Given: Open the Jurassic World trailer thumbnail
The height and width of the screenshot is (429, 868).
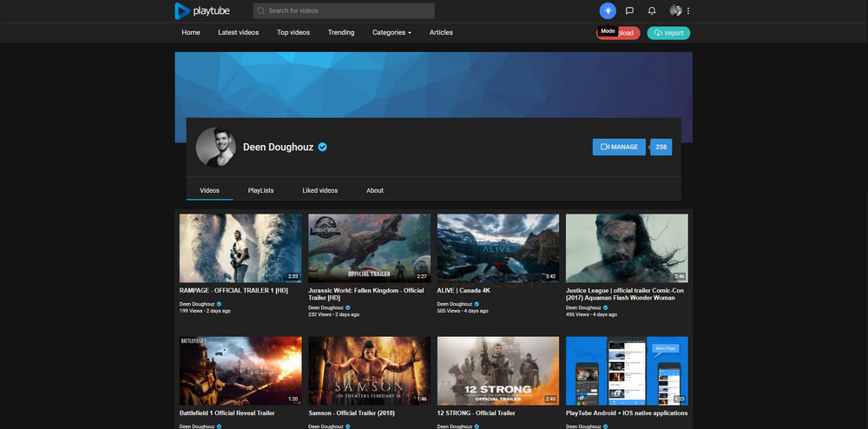Looking at the screenshot, I should coord(369,248).
